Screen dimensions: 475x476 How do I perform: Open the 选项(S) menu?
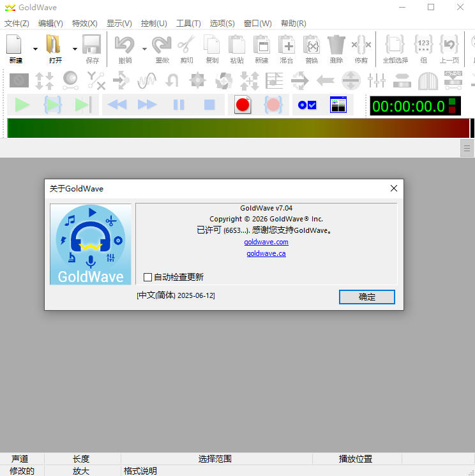pos(222,24)
